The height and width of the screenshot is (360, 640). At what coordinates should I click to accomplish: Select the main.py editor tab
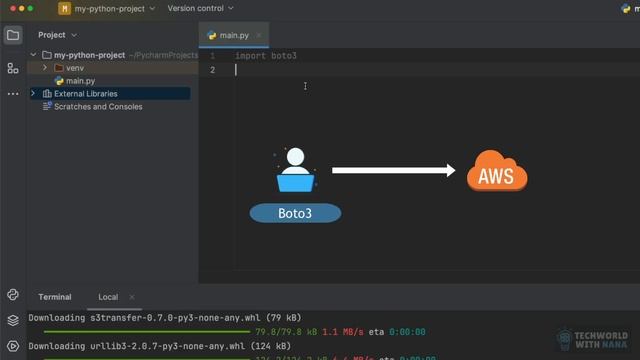point(234,36)
